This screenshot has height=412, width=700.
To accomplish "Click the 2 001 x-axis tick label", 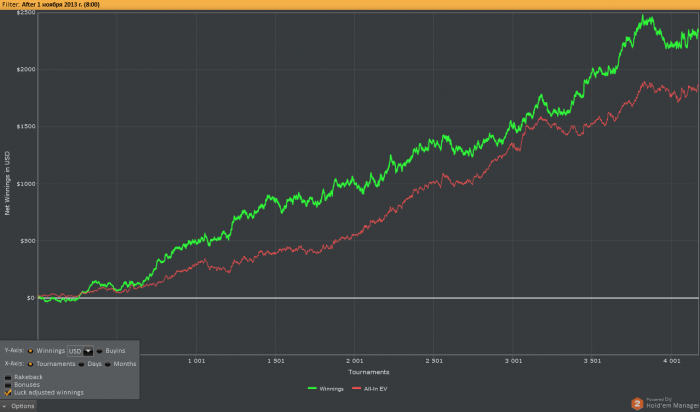I will [355, 361].
